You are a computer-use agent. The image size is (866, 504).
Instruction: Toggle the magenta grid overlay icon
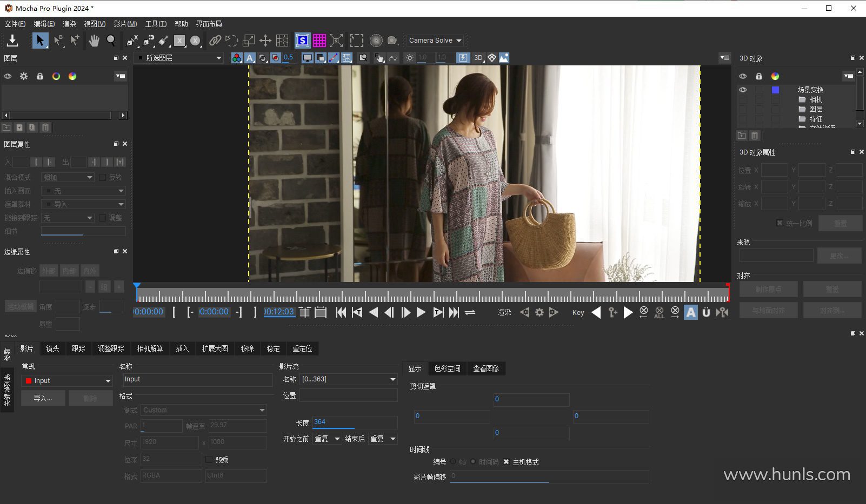click(319, 41)
